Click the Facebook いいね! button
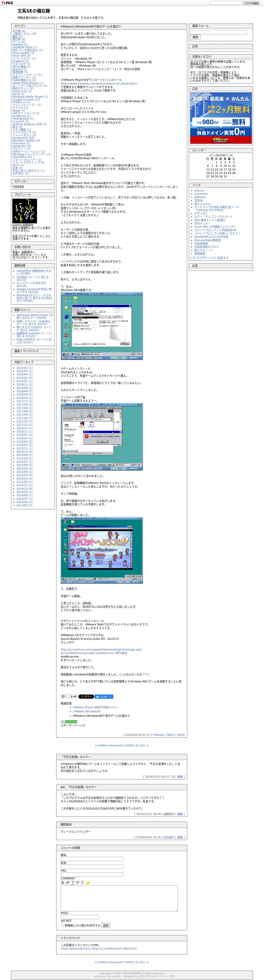Viewport: 264px width, 980px height. [x=104, y=697]
